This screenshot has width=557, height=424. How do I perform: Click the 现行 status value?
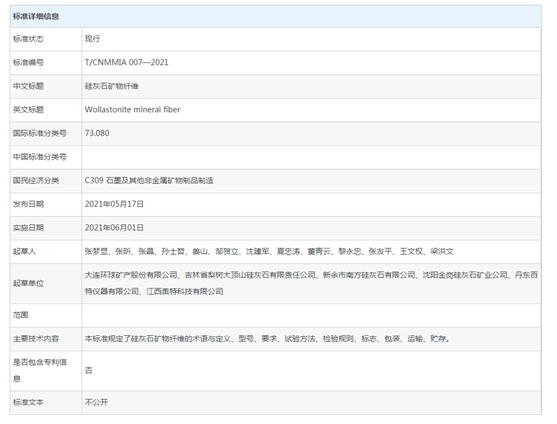92,39
